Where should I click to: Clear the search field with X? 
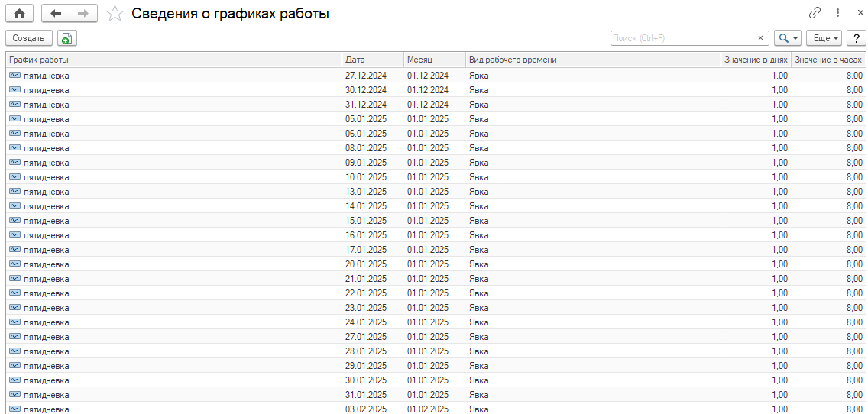coord(761,38)
